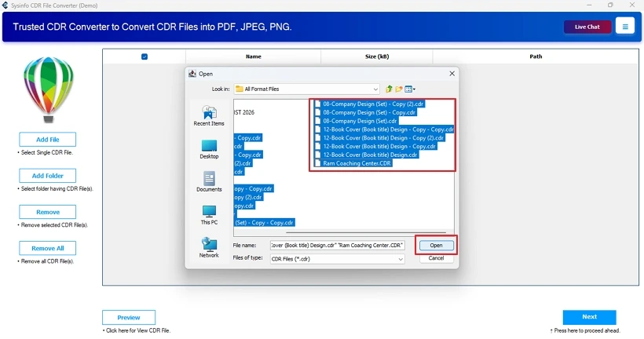Open This PC location
This screenshot has height=339, width=644.
pos(209,215)
